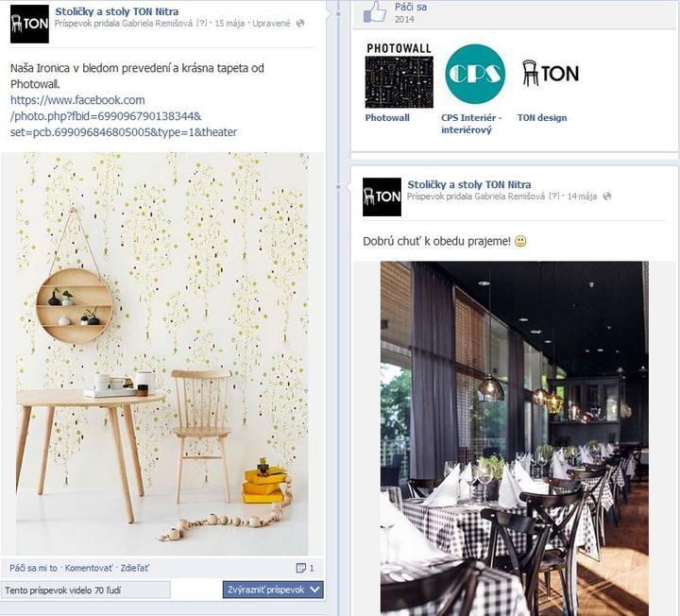Click Zdieľať to share the post
680x616 pixels.
click(x=134, y=568)
